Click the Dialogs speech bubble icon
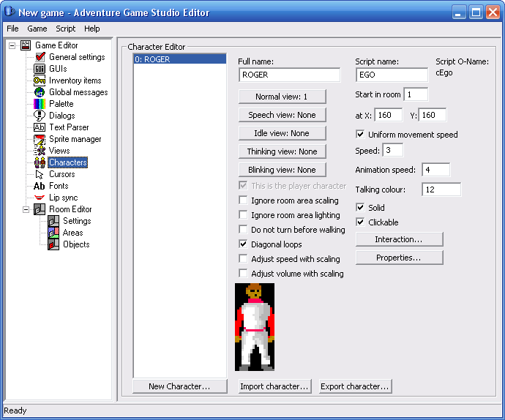Viewport: 505px width, 420px height. tap(40, 116)
